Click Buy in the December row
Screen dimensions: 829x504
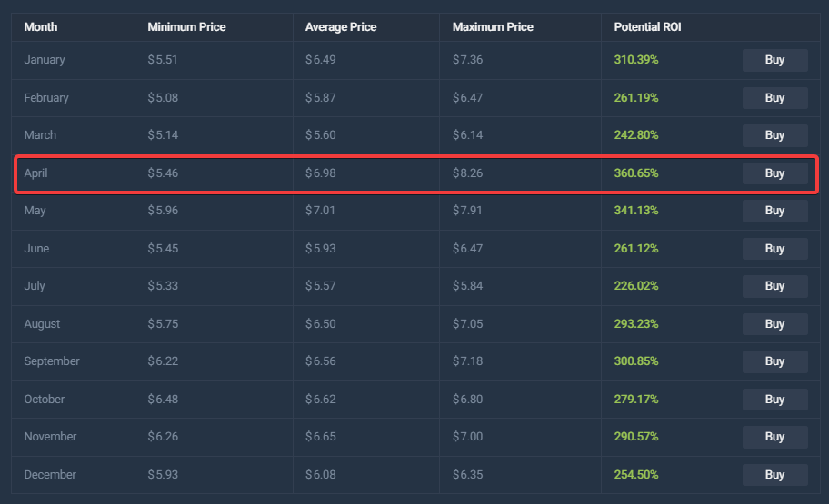coord(774,475)
